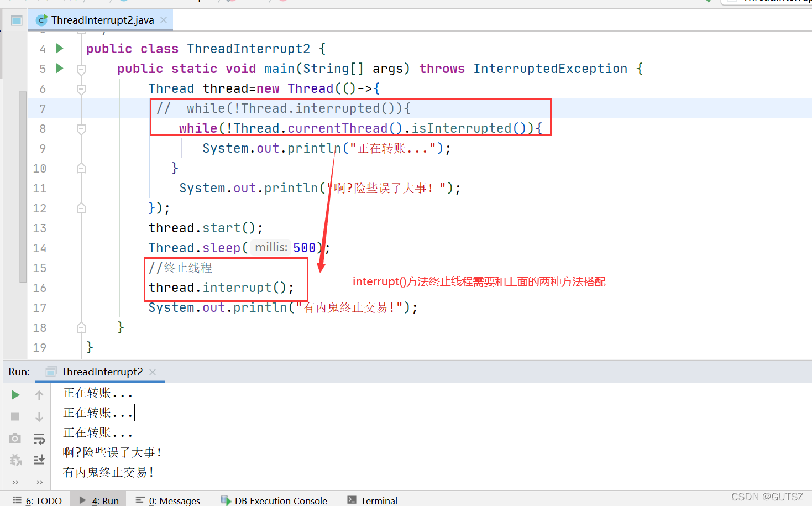Click the Down the Stack Trace arrow
The image size is (812, 506).
[39, 417]
